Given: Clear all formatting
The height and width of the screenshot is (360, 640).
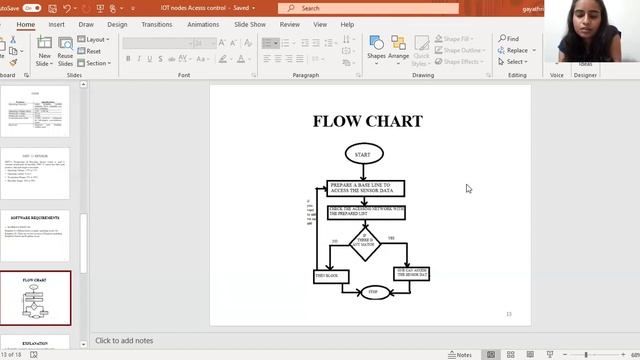Looking at the screenshot, I should pos(248,43).
